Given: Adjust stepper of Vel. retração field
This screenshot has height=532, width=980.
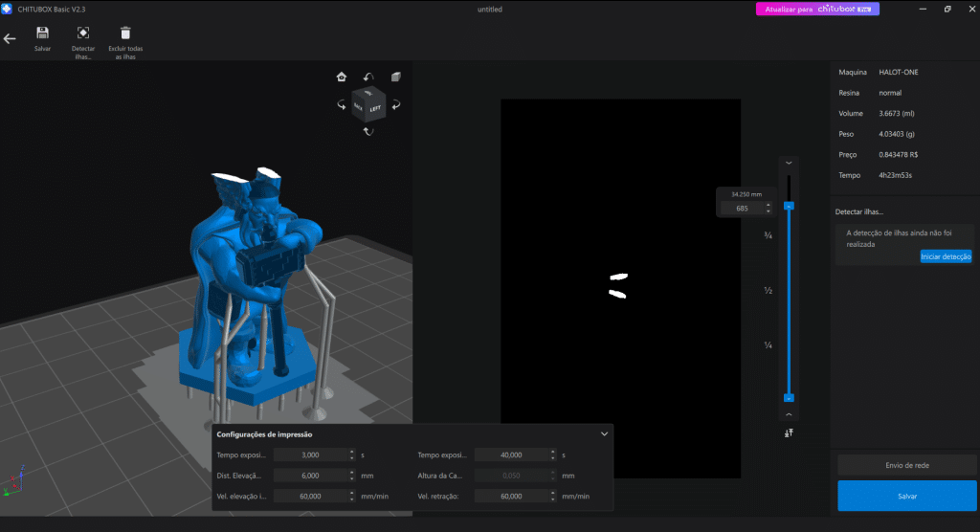Looking at the screenshot, I should point(552,497).
